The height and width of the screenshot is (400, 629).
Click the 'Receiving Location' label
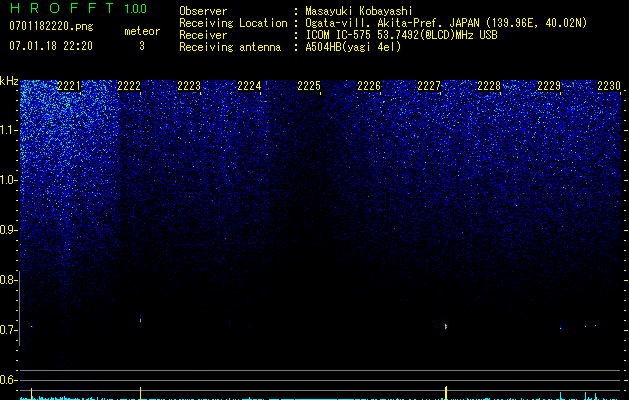233,23
